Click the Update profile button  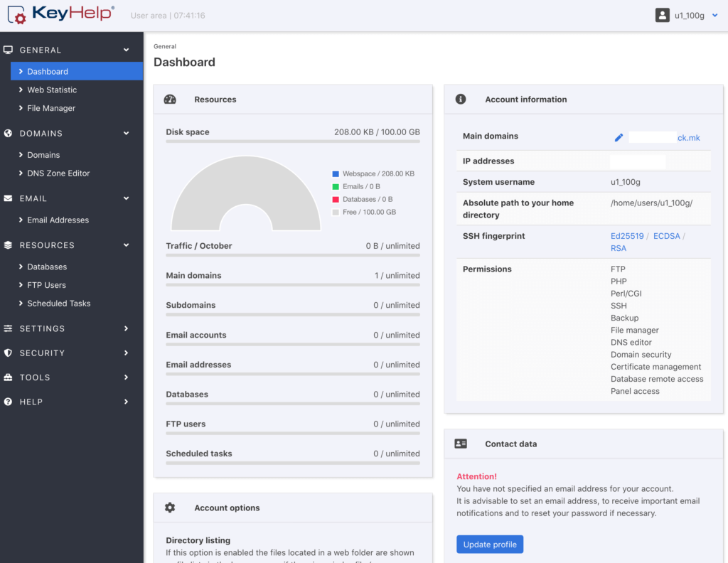point(490,545)
